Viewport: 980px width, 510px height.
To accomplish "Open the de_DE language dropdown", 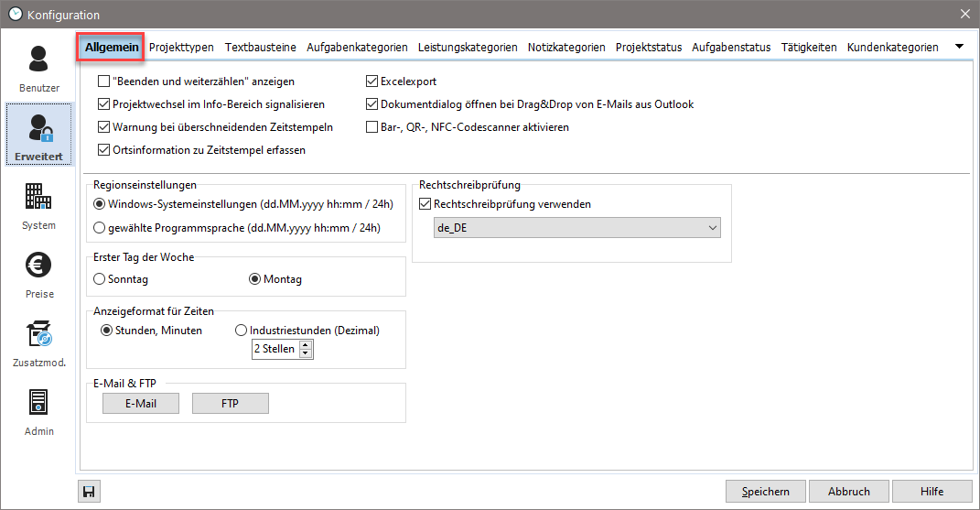I will coord(576,228).
